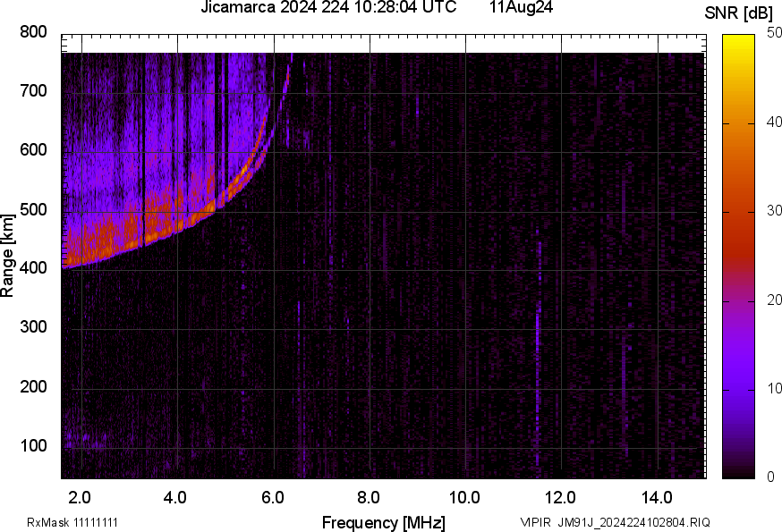
Task: Click the Frequency [MHz] axis label
Action: pyautogui.click(x=383, y=522)
